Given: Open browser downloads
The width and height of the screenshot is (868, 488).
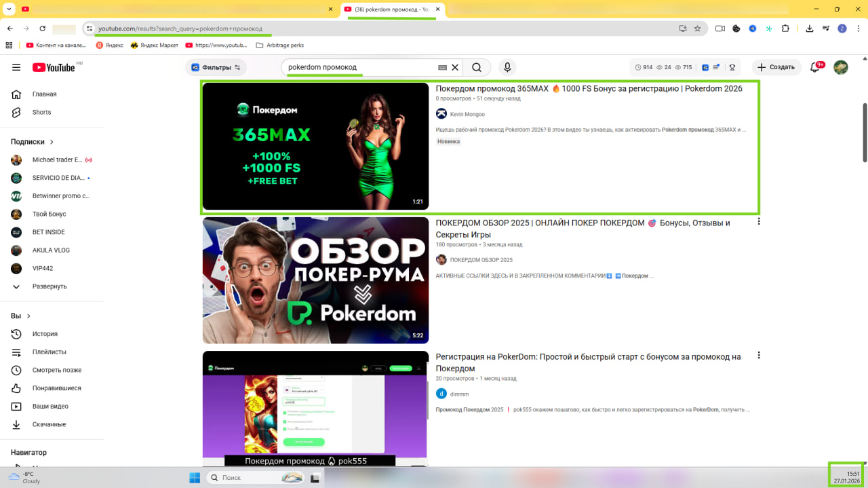Looking at the screenshot, I should 810,29.
